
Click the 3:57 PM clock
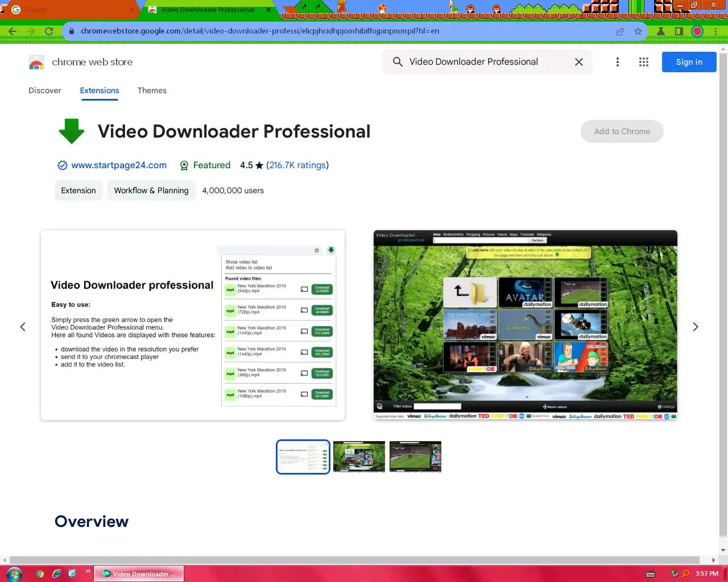coord(707,573)
